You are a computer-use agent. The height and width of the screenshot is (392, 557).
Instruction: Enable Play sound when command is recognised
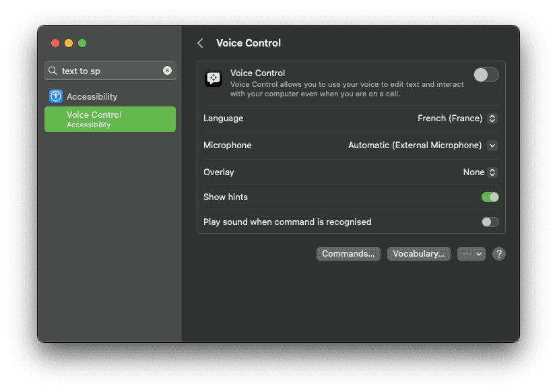pyautogui.click(x=490, y=222)
